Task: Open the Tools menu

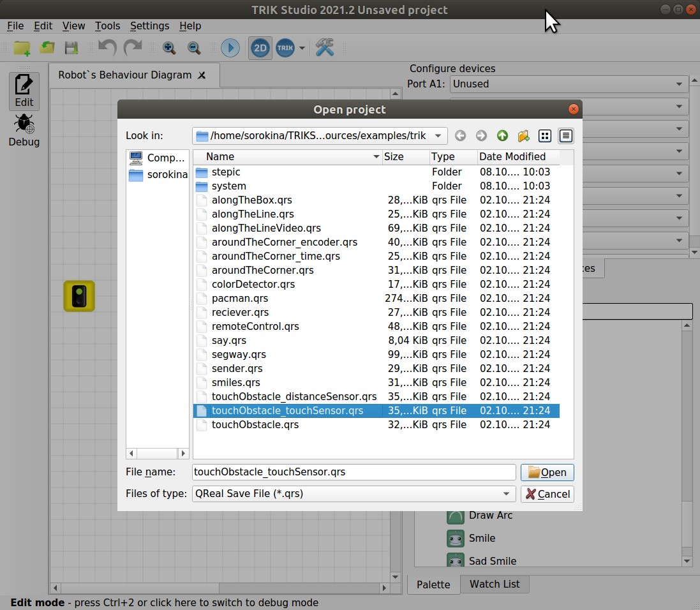Action: click(x=107, y=26)
